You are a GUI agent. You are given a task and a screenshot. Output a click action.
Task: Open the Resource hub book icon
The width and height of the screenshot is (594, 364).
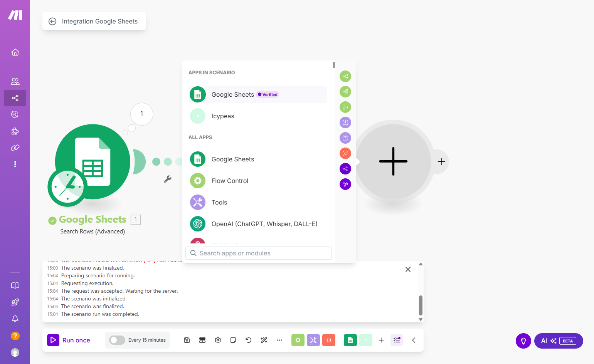coord(15,285)
